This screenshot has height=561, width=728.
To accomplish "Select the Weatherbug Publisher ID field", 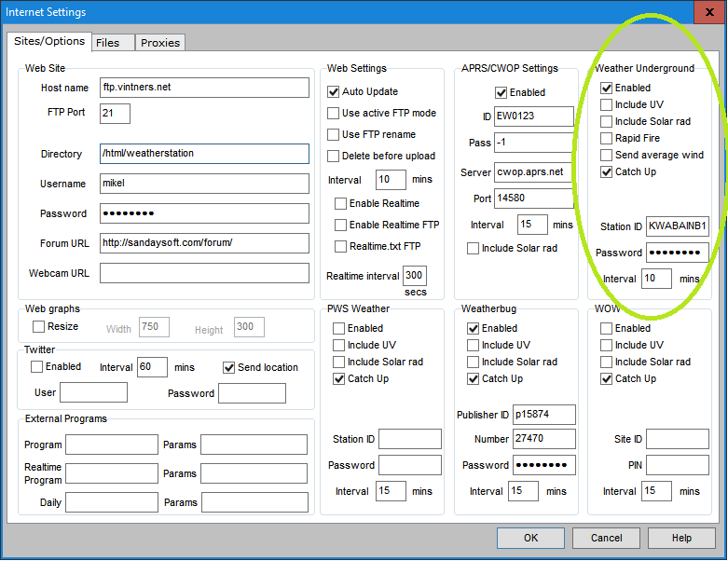I will (x=543, y=415).
